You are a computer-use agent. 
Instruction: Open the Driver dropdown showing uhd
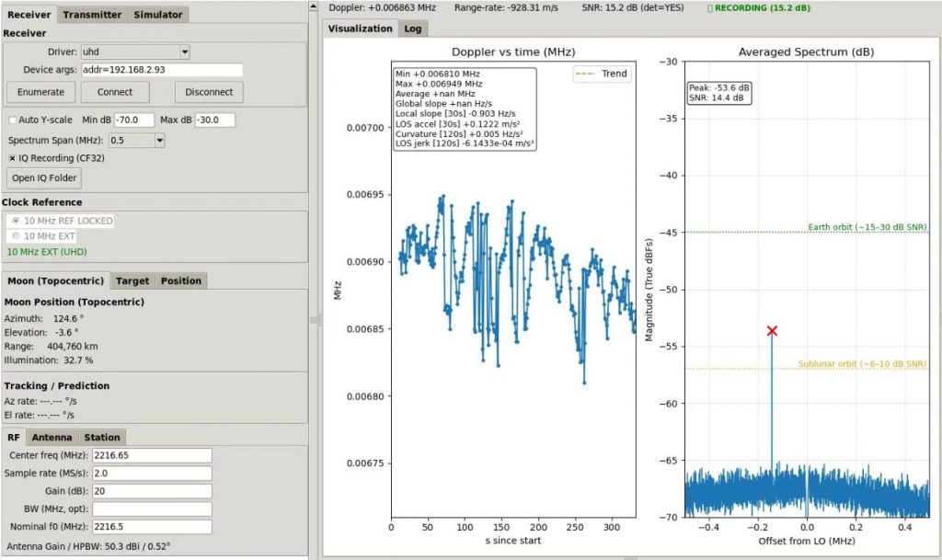coord(135,52)
